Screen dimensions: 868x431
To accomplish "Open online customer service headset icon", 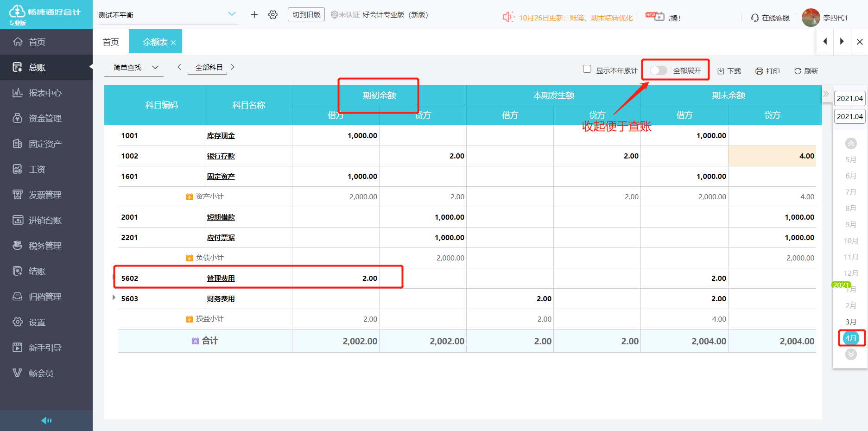I will pyautogui.click(x=755, y=18).
